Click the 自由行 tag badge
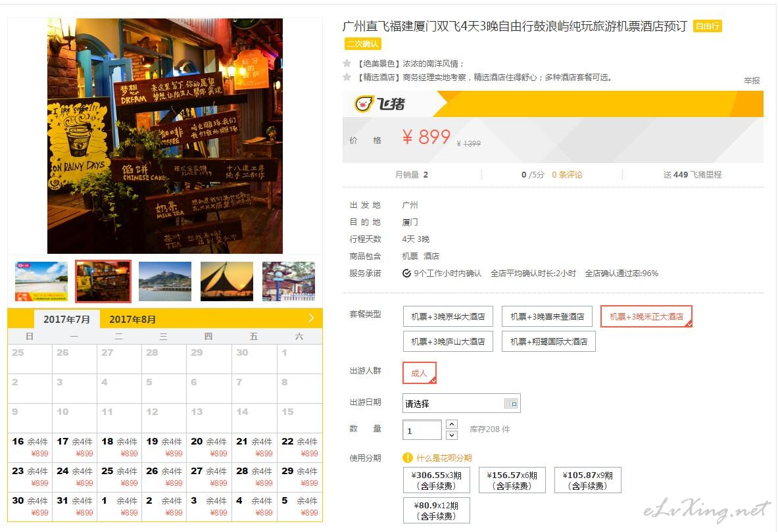This screenshot has height=532, width=778. coord(707,26)
